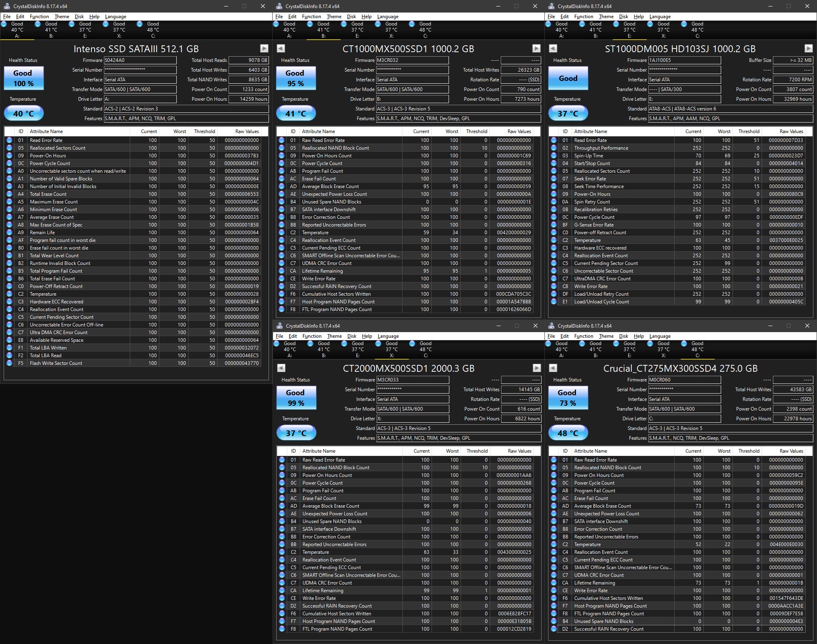This screenshot has width=817, height=644.
Task: Click next-disk arrow in Intenso SSD window
Action: pyautogui.click(x=264, y=49)
